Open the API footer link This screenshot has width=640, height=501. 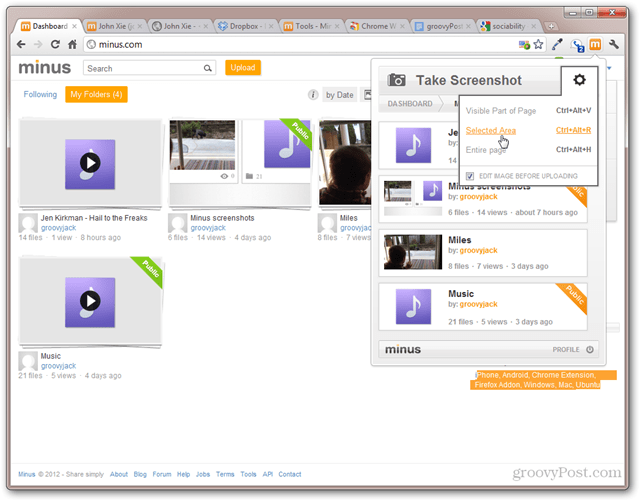(x=267, y=474)
